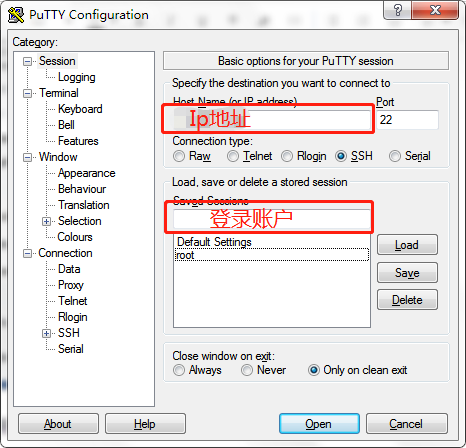Select Default Settings in session list
Viewport: 466px width, 448px height.
272,242
